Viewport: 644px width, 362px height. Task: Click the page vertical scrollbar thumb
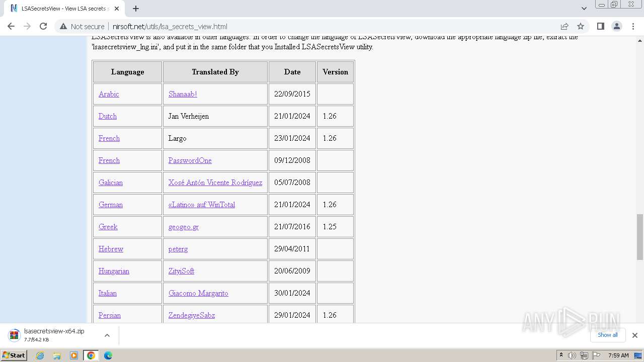[640, 237]
